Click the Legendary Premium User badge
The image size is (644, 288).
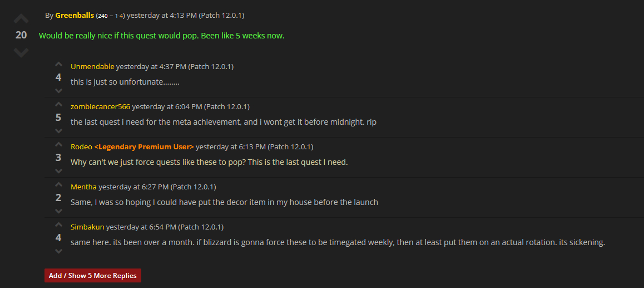[x=144, y=147]
